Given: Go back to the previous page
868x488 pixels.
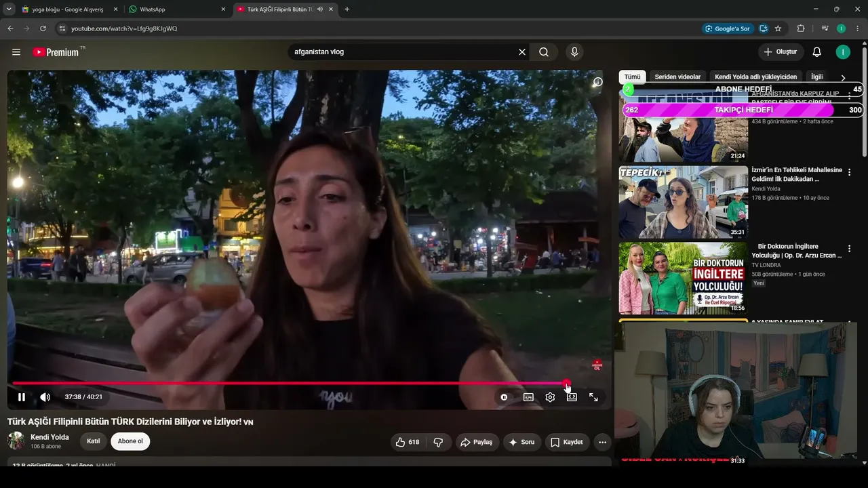Looking at the screenshot, I should click(x=10, y=28).
